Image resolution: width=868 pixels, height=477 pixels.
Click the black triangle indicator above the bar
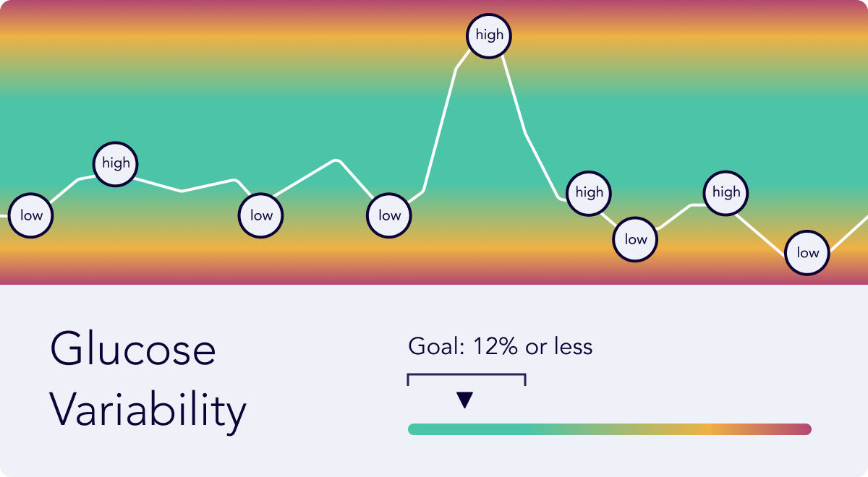[464, 400]
